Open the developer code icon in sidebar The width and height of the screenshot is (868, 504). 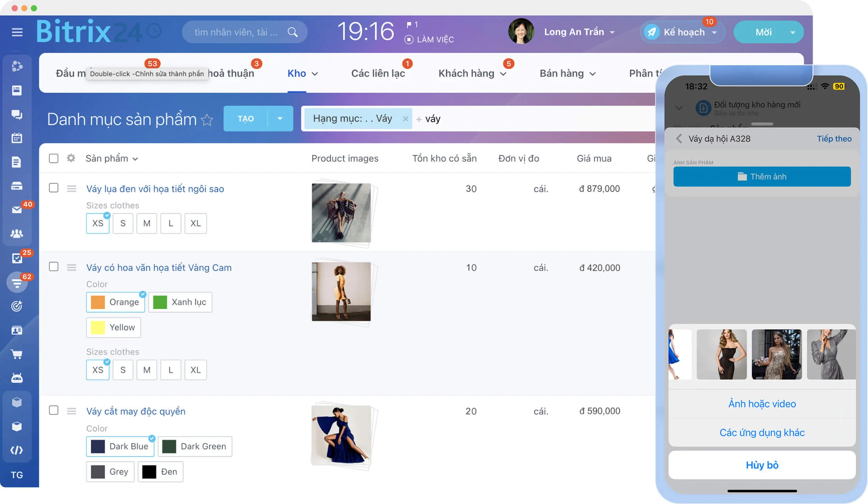tap(17, 450)
